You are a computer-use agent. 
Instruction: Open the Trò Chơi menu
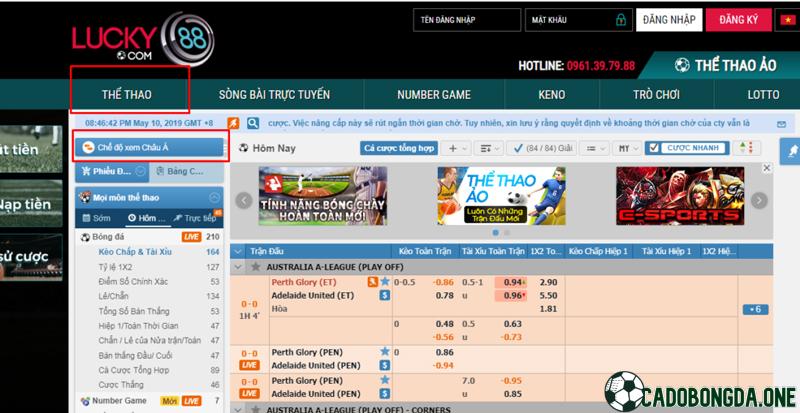pyautogui.click(x=656, y=94)
